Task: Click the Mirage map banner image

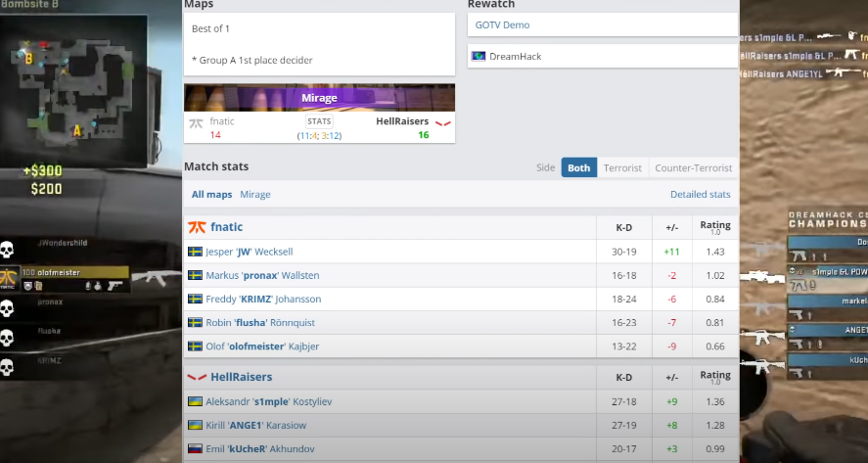Action: 319,98
